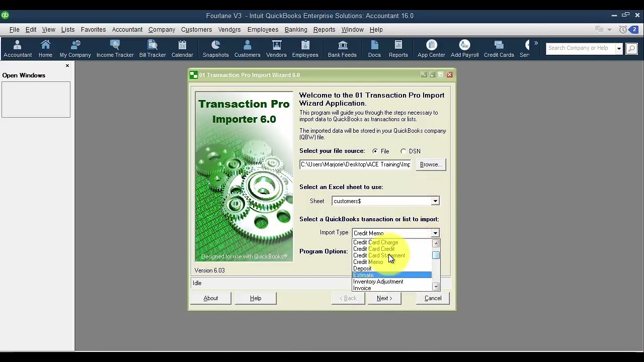Open the Income Tracker
The width and height of the screenshot is (644, 362).
point(115,49)
